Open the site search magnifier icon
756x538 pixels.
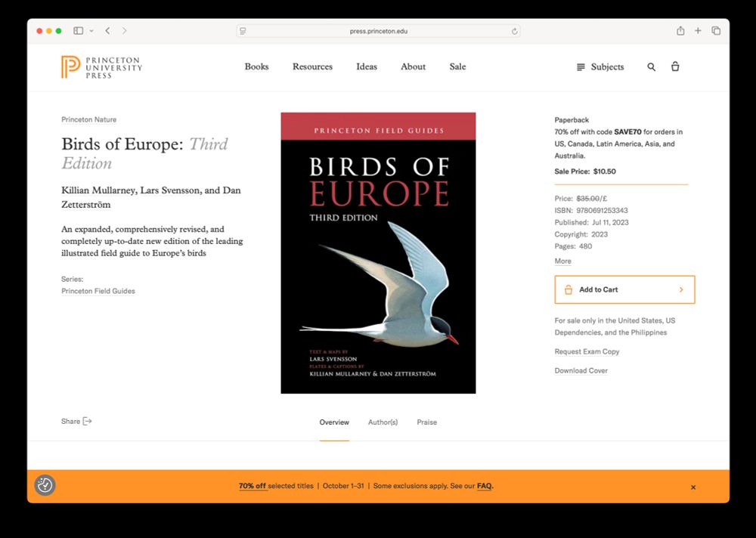pos(651,67)
